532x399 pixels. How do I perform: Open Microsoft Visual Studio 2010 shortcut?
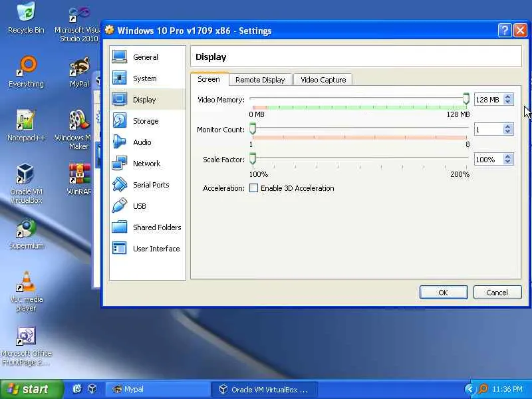click(x=80, y=13)
